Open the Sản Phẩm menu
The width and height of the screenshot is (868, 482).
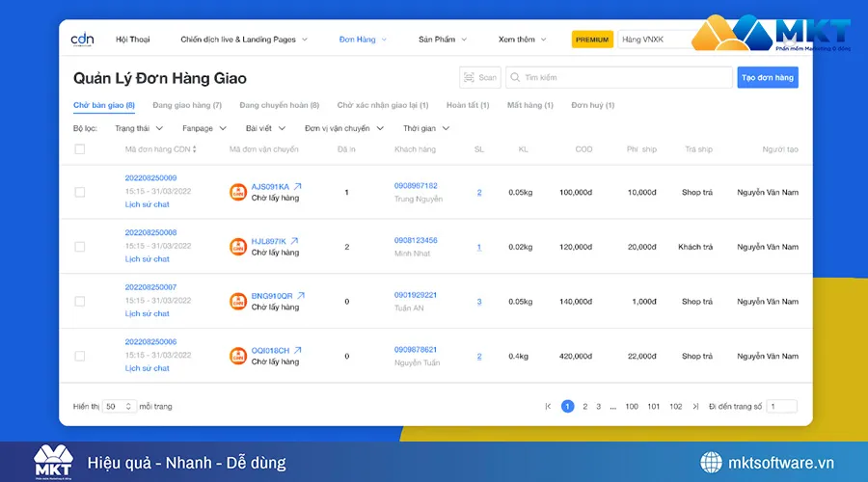coord(443,40)
